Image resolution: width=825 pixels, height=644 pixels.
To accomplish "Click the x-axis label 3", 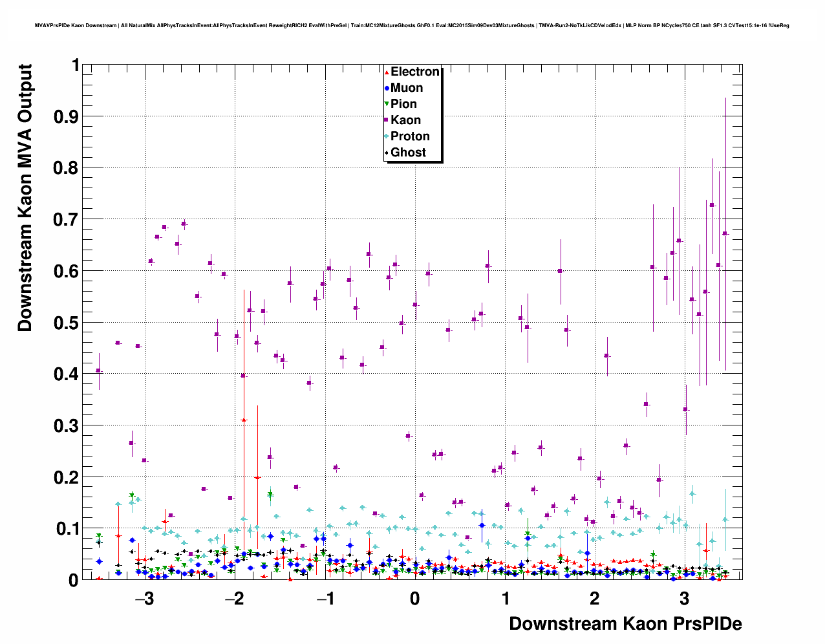I will coord(685,597).
